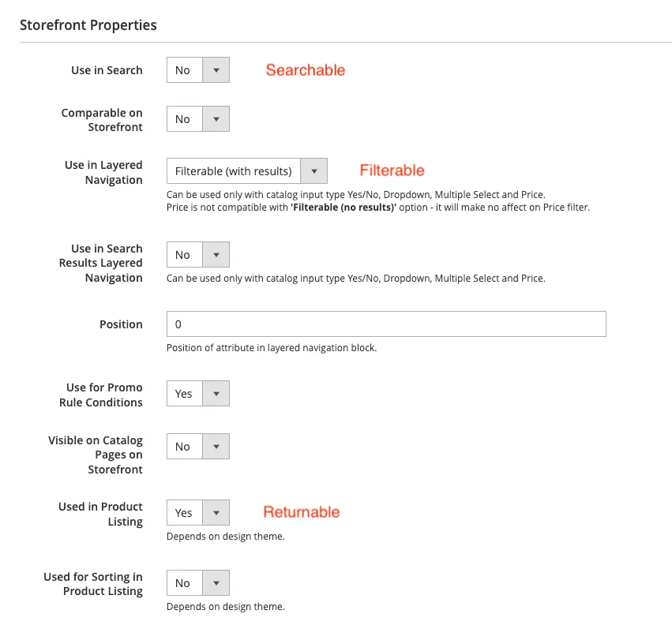Expand the Filterable (with results) dropdown

coord(247,171)
